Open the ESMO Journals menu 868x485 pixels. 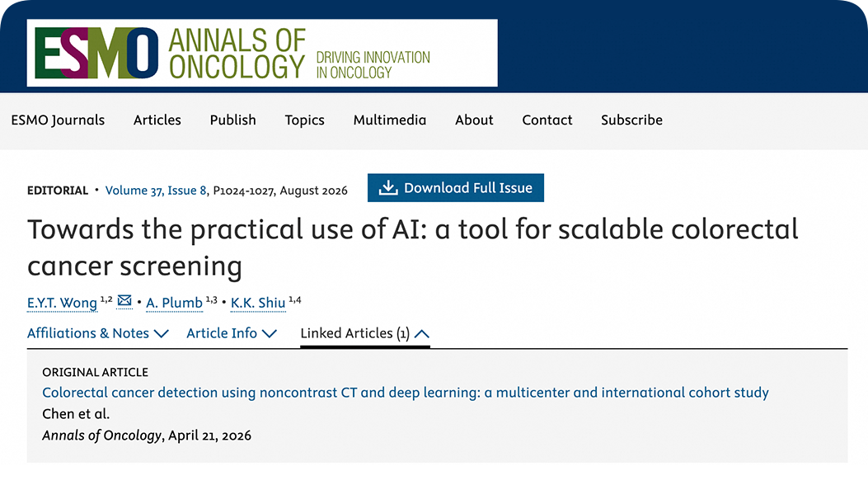pyautogui.click(x=58, y=120)
